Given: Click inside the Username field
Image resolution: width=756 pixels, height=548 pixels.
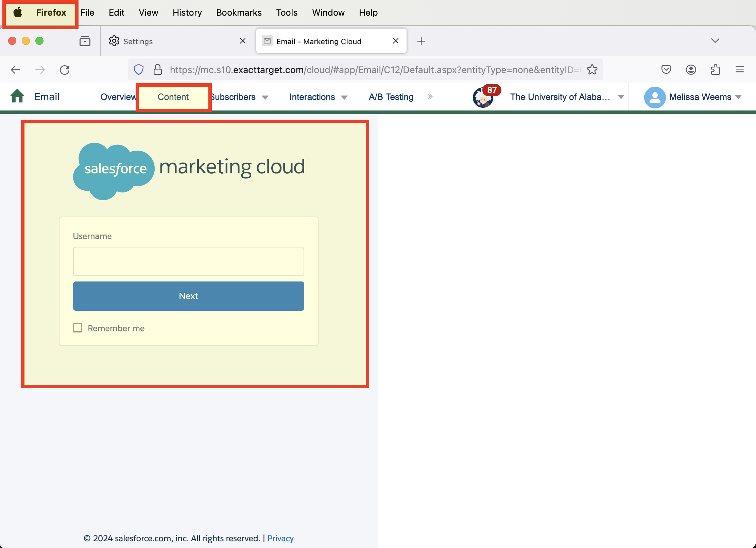Looking at the screenshot, I should pyautogui.click(x=188, y=261).
